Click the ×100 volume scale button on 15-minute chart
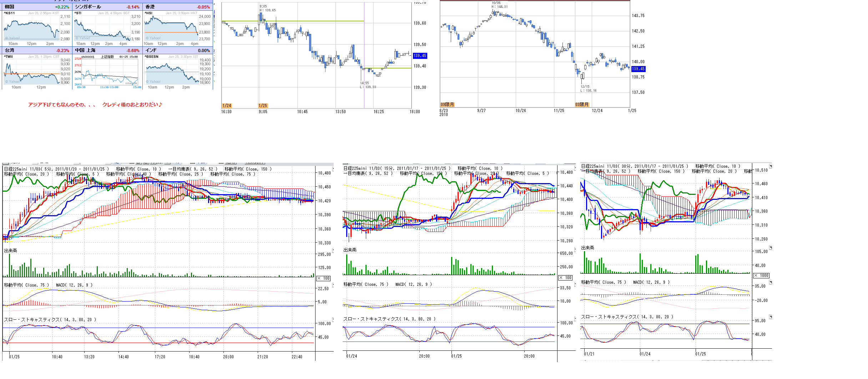This screenshot has height=379, width=868. point(565,278)
